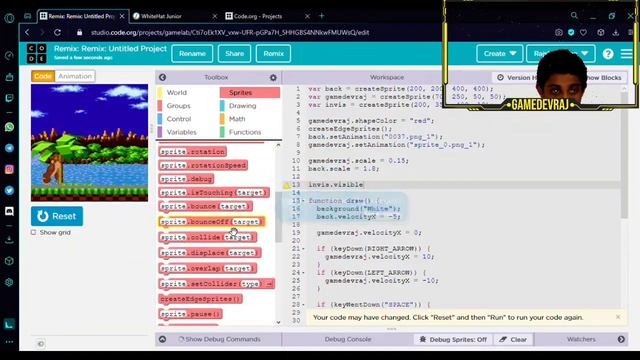Click toolbox scroll up arrow
This screenshot has width=640, height=360.
click(278, 145)
